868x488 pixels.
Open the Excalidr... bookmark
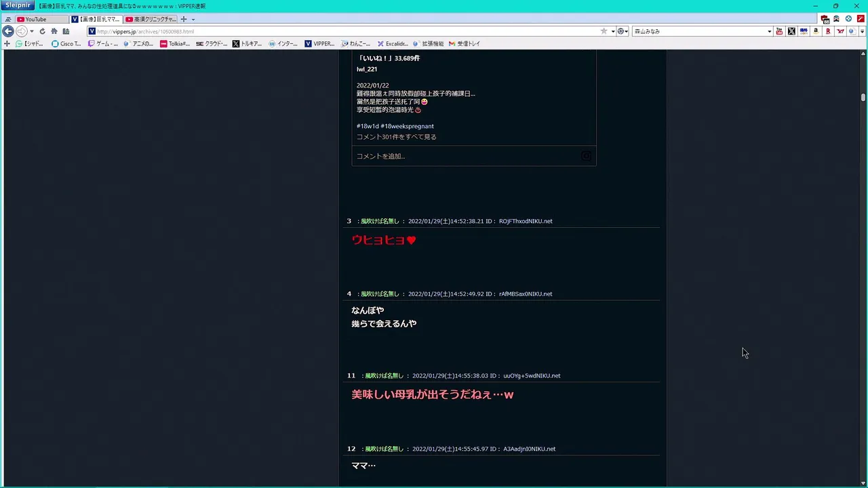393,43
